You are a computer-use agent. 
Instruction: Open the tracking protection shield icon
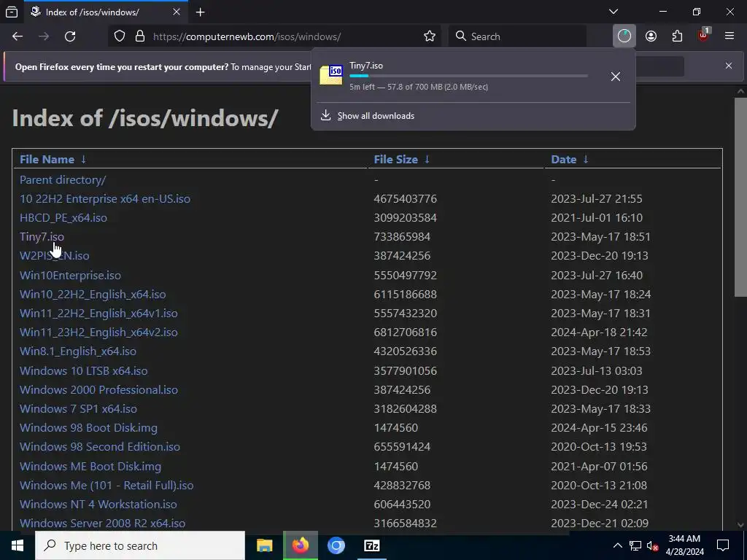pos(120,36)
